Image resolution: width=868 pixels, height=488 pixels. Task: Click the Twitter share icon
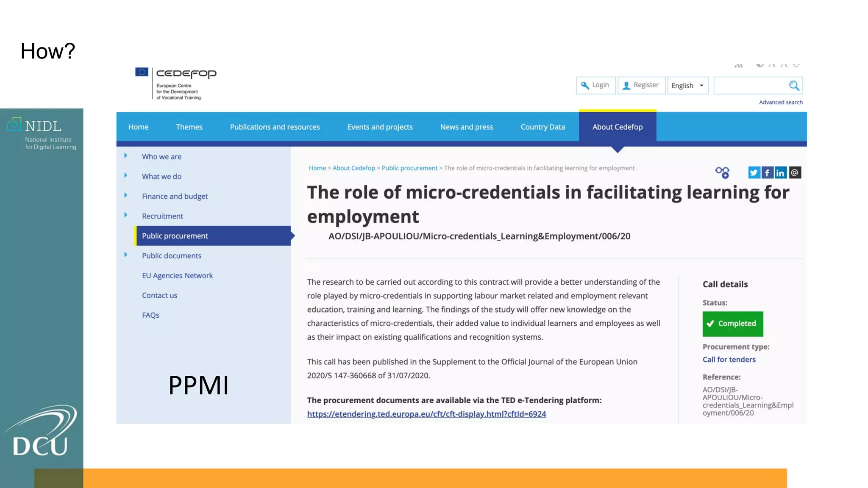[754, 172]
